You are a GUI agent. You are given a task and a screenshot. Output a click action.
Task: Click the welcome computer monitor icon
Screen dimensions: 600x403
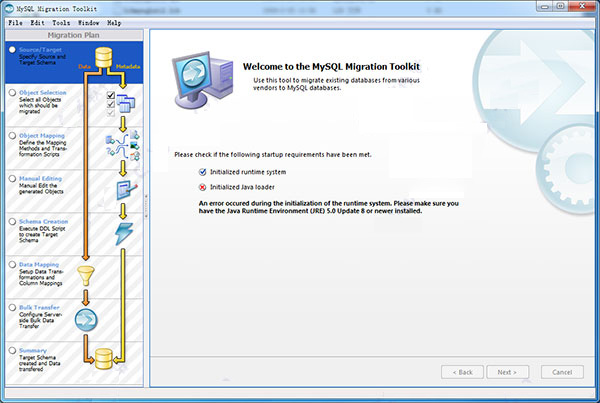point(202,80)
